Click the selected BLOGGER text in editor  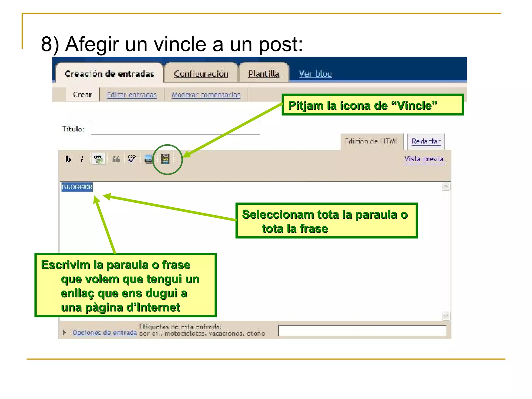tap(77, 187)
